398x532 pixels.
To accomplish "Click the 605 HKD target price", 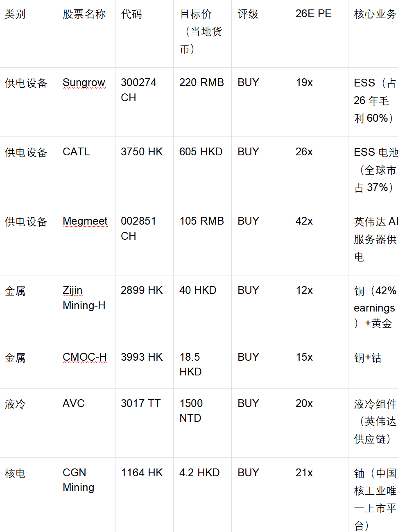I will click(x=201, y=152).
